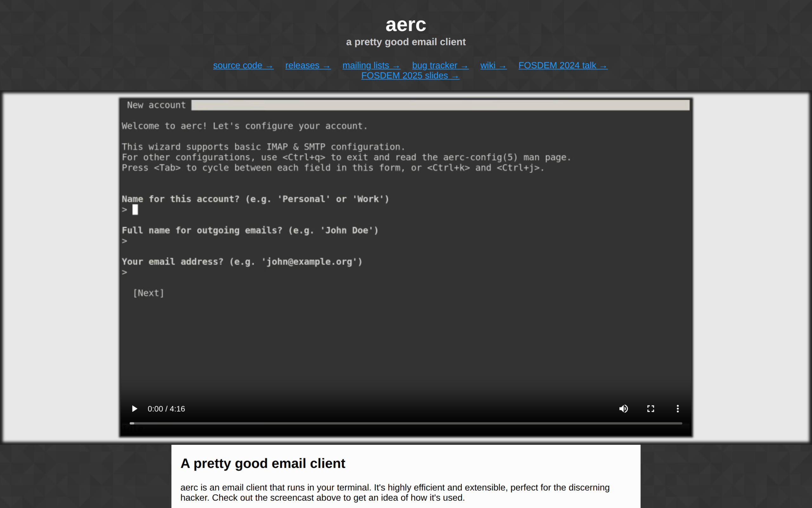Open the releases link

click(x=308, y=65)
